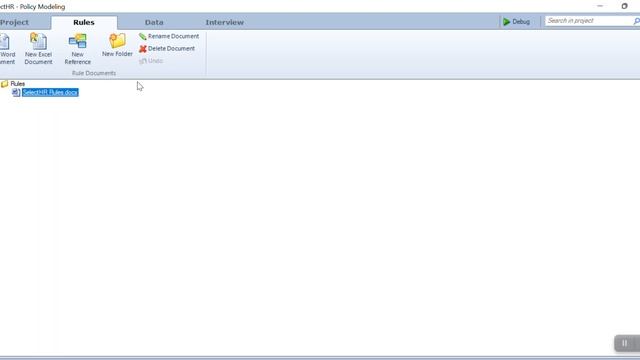Open the Project tab

(14, 22)
